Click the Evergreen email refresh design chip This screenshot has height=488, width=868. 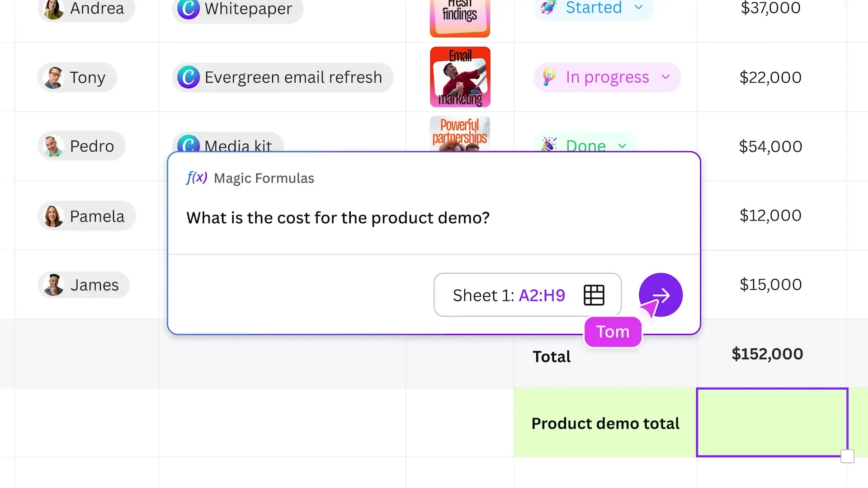coord(283,77)
